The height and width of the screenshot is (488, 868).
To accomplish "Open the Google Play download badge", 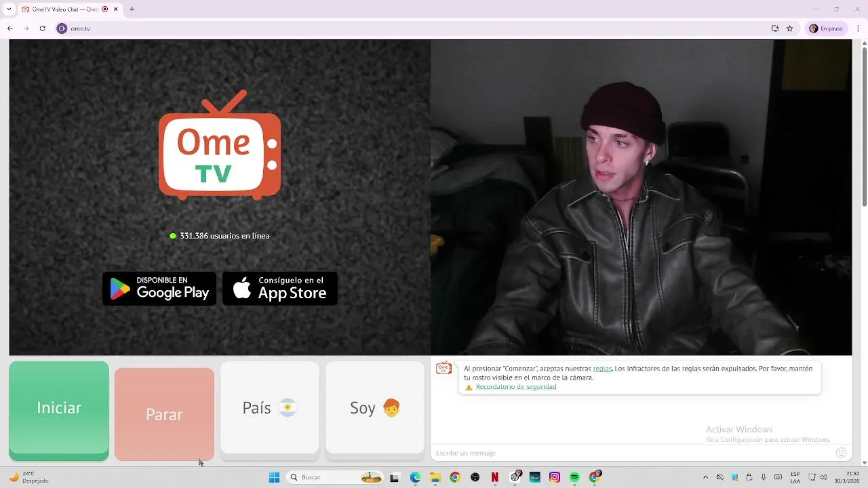I will tap(159, 289).
